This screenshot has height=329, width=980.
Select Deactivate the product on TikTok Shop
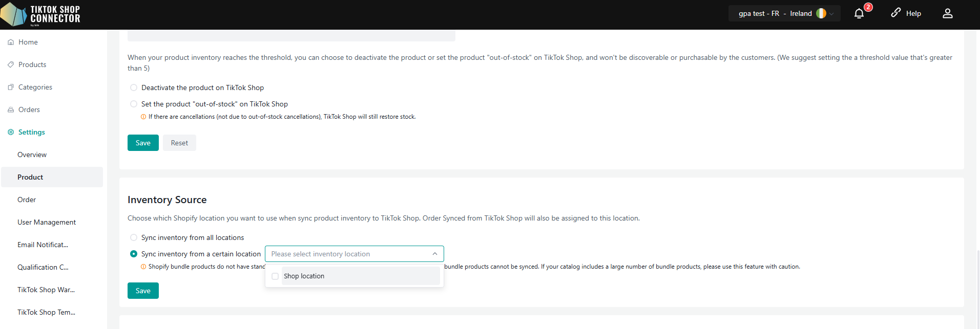134,87
